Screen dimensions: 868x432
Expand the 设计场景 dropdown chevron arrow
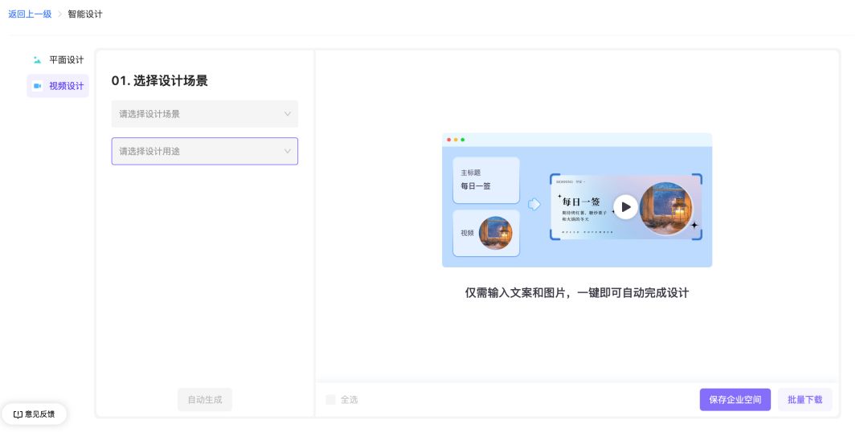287,114
